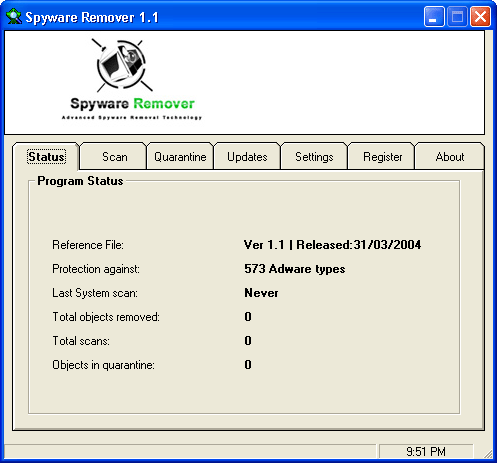Image resolution: width=497 pixels, height=463 pixels.
Task: Click 'Ver 1.1 | Released:31/03/2004' value
Action: click(x=332, y=245)
